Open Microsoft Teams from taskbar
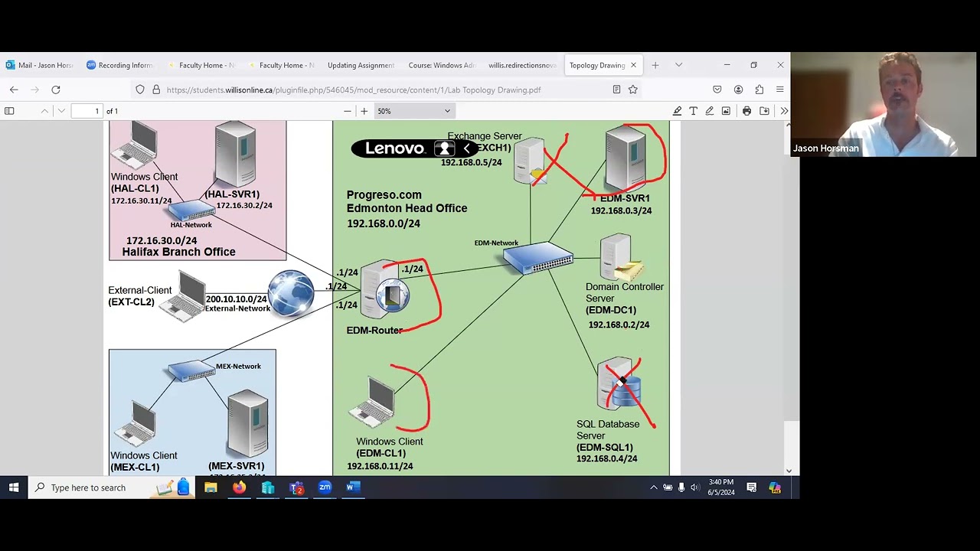 tap(296, 487)
